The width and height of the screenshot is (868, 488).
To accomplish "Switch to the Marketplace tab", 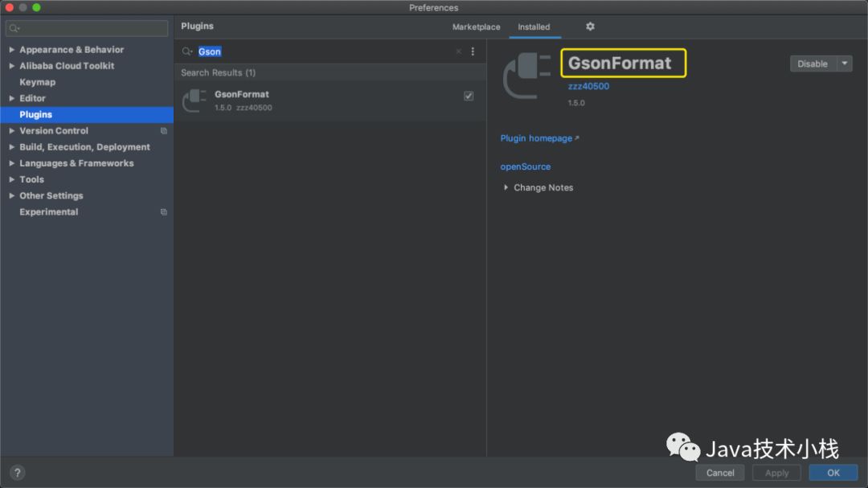I will tap(476, 27).
